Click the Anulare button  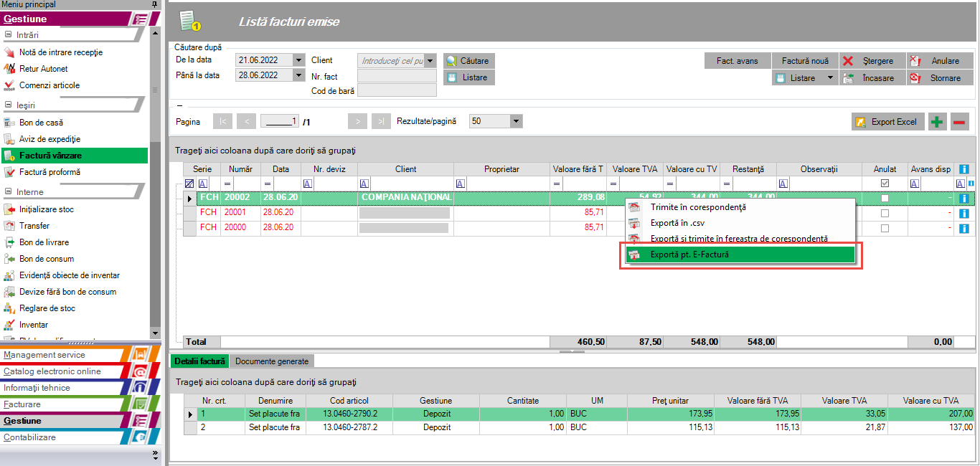point(938,61)
